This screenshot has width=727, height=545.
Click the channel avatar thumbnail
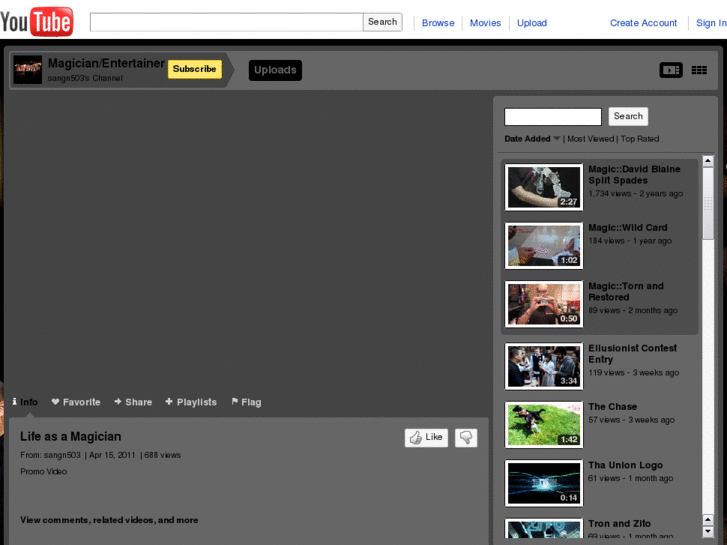pos(28,70)
